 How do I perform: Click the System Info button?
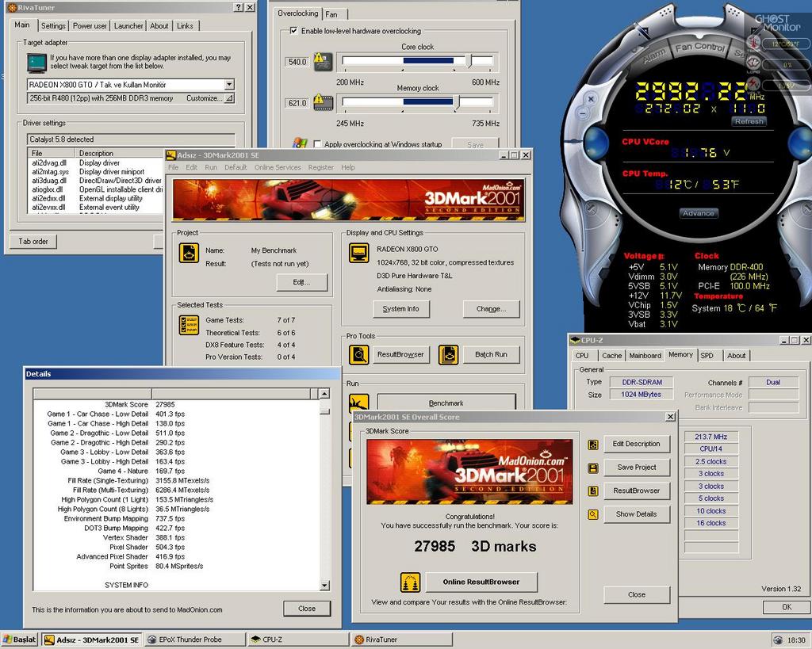[x=400, y=309]
